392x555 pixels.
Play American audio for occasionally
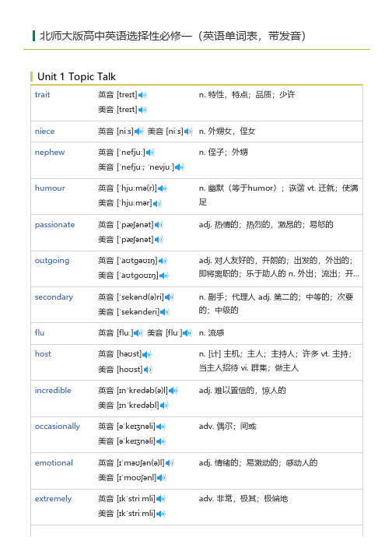click(161, 441)
